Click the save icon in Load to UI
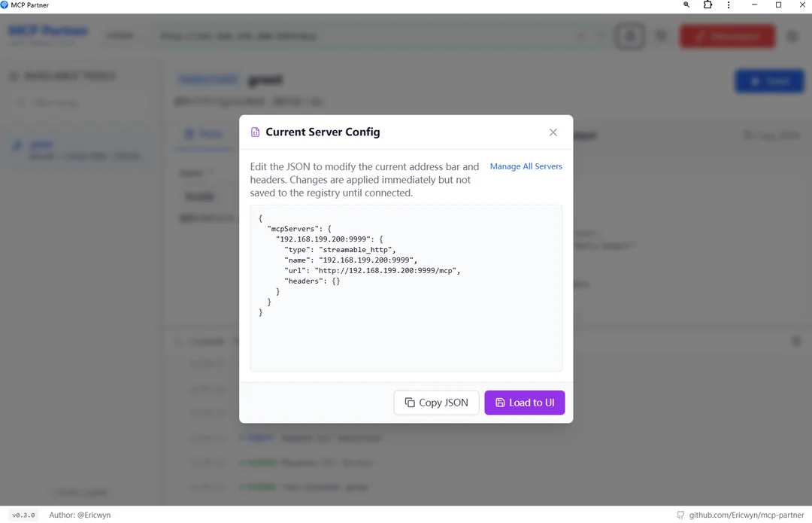Screen dimensions: 812x523 (500, 403)
